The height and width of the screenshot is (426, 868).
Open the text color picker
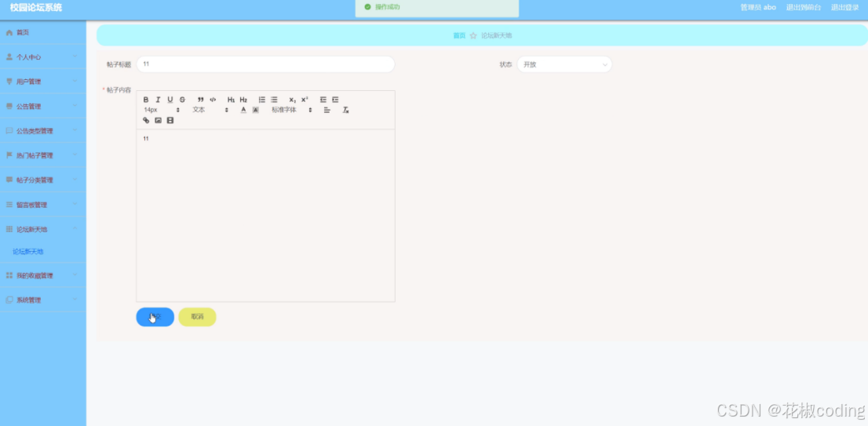tap(243, 110)
